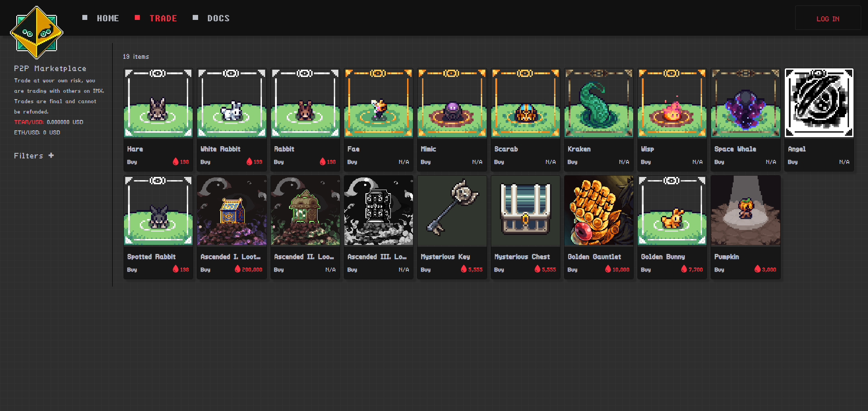Screen dimensions: 868x411
Task: Click the Spotted Rabbit 198 price
Action: tap(181, 270)
